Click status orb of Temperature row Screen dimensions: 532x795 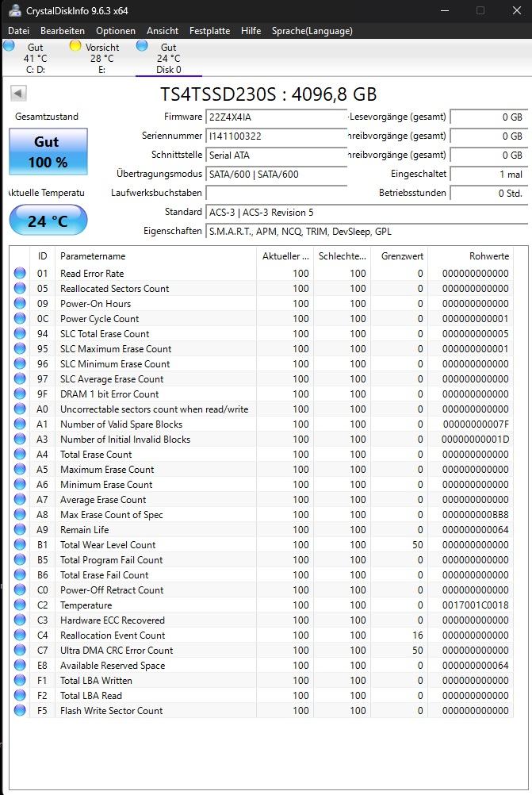tap(20, 605)
